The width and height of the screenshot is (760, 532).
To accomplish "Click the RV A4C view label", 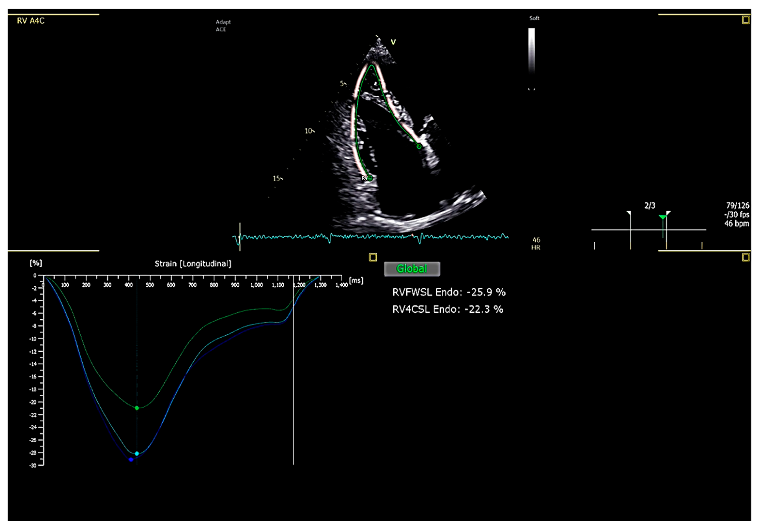I will (x=31, y=21).
